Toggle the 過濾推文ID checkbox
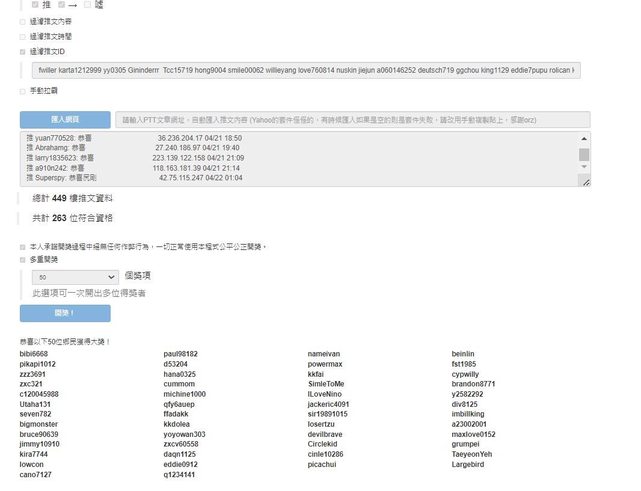 pos(23,50)
